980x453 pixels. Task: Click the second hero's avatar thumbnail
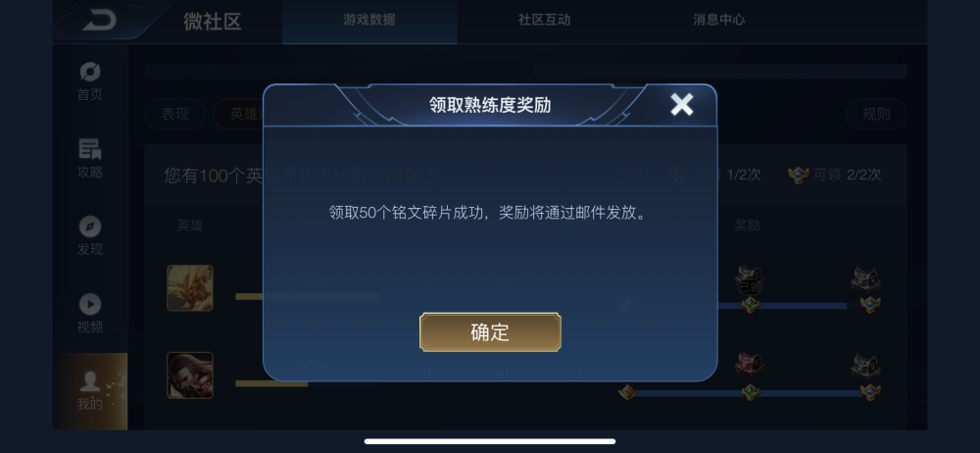[190, 376]
